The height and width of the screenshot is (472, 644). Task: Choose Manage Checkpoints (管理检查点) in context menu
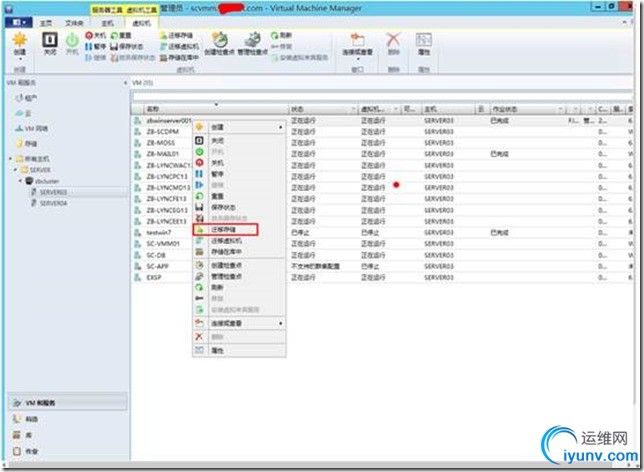coord(239,276)
